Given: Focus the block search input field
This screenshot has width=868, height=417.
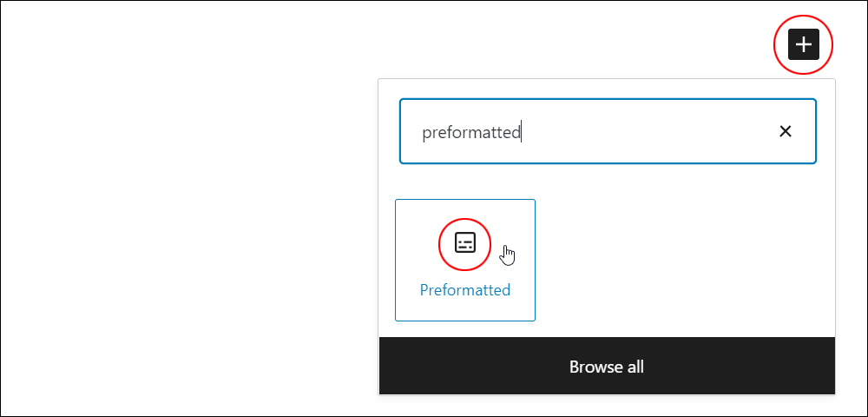Looking at the screenshot, I should pos(608,131).
